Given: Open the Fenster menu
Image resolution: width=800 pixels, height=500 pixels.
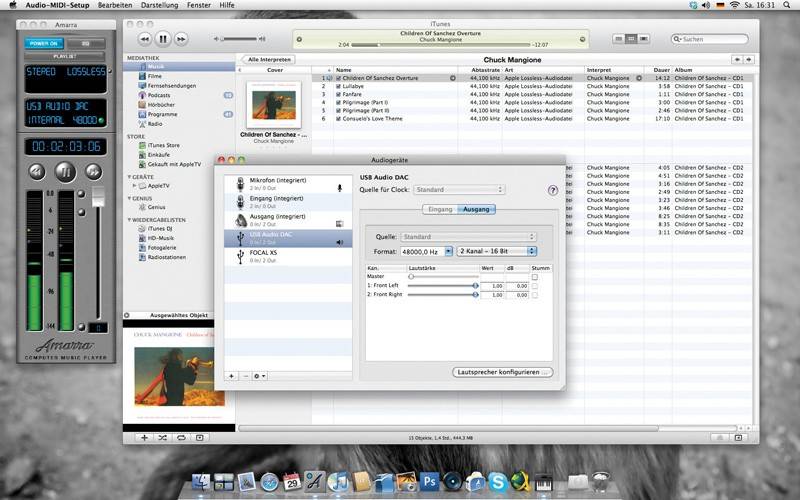Looking at the screenshot, I should click(199, 5).
